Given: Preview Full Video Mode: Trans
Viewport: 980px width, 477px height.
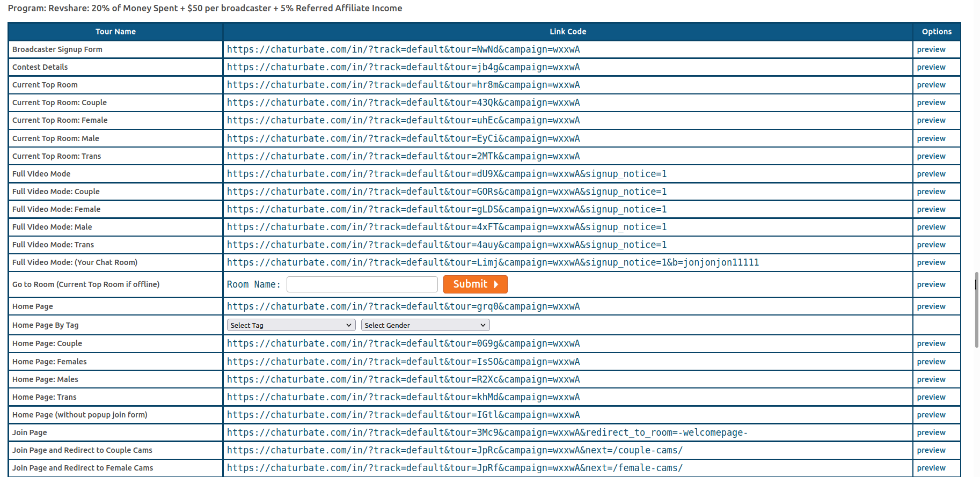Looking at the screenshot, I should (x=931, y=245).
